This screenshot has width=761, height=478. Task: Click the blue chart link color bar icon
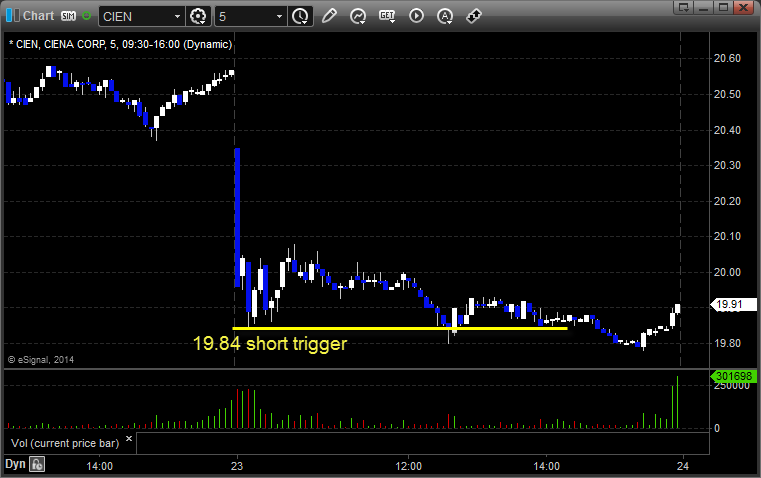(13, 16)
